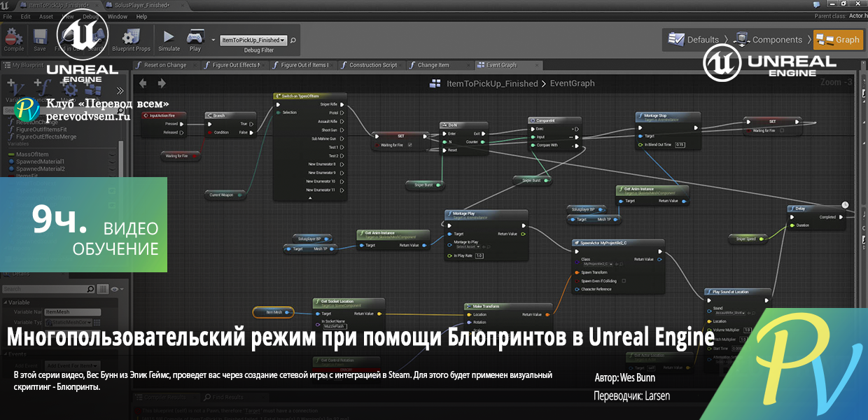Toggle visibility eye for MassOfItem variable

[x=112, y=154]
